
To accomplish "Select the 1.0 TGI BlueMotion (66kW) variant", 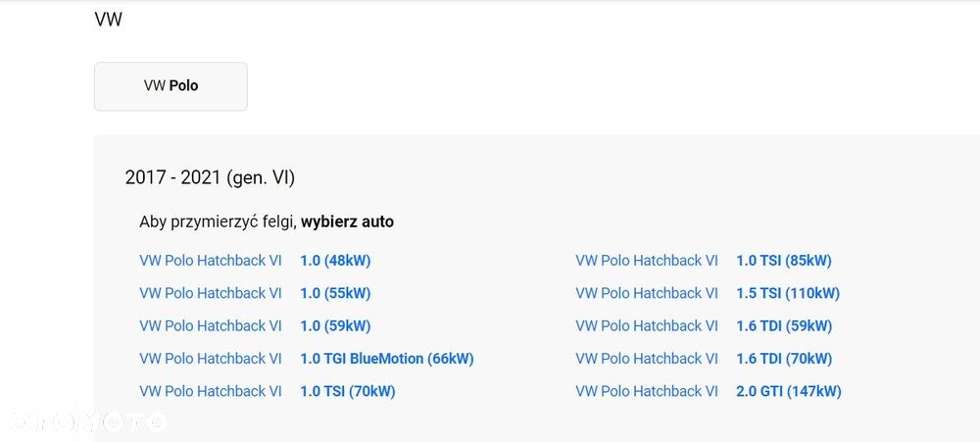I will click(386, 359).
